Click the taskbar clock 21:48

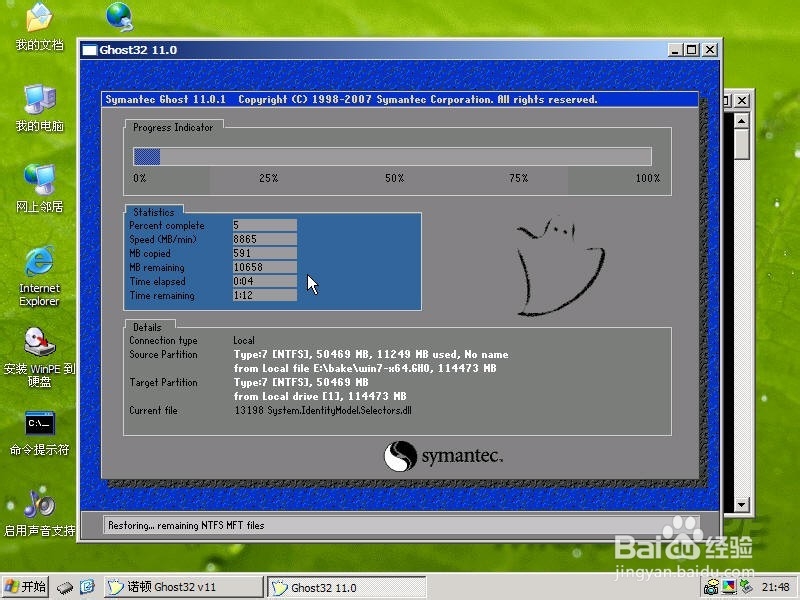pos(776,587)
